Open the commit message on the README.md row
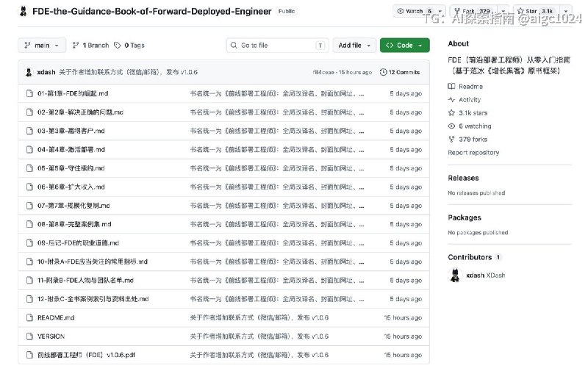Image resolution: width=588 pixels, height=371 pixels. click(x=259, y=318)
